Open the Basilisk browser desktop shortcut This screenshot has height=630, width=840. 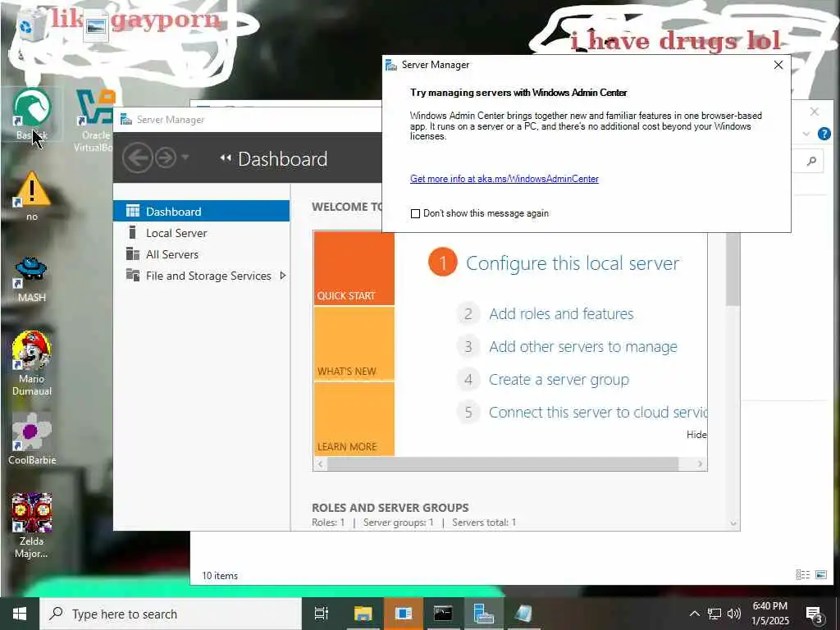point(32,115)
